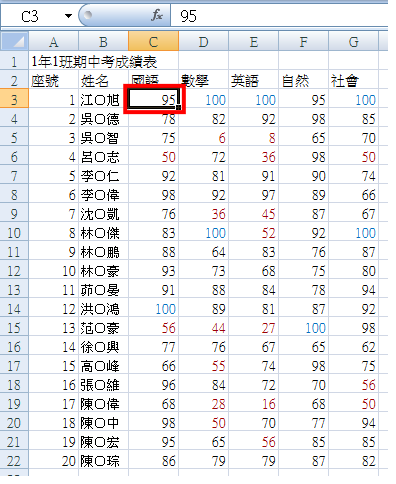The image size is (396, 484).
Task: Select the 數學 header cell
Action: tap(204, 81)
